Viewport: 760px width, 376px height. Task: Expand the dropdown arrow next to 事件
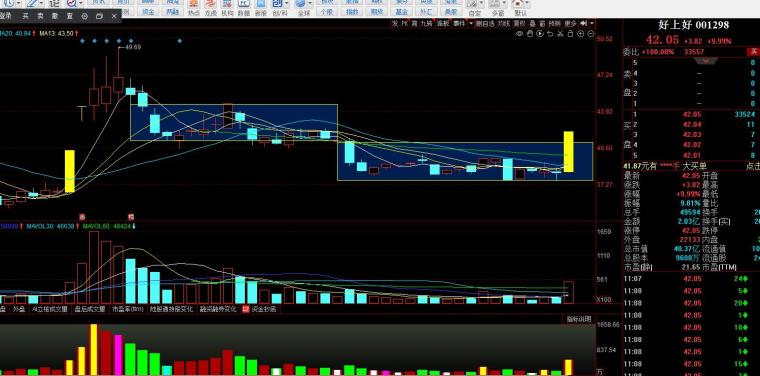[x=471, y=23]
